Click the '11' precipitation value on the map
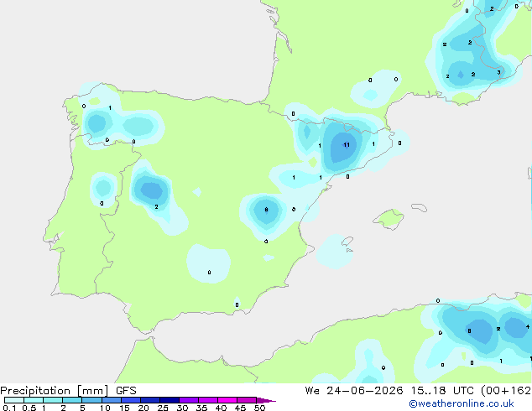The height and width of the screenshot is (411, 532). [346, 145]
